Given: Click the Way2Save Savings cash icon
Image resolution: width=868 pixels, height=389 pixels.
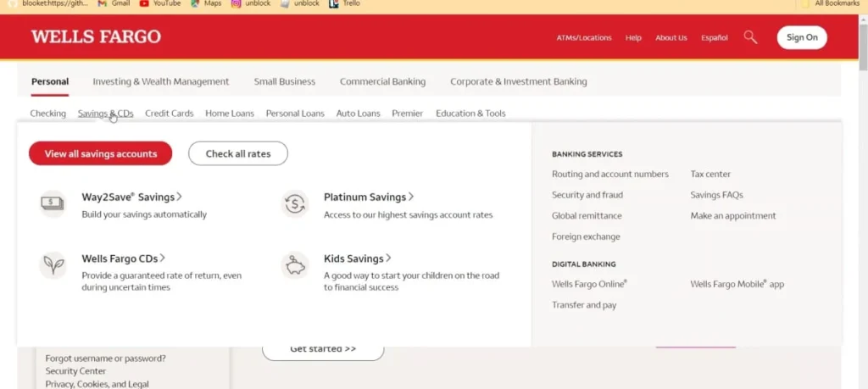Looking at the screenshot, I should (53, 203).
